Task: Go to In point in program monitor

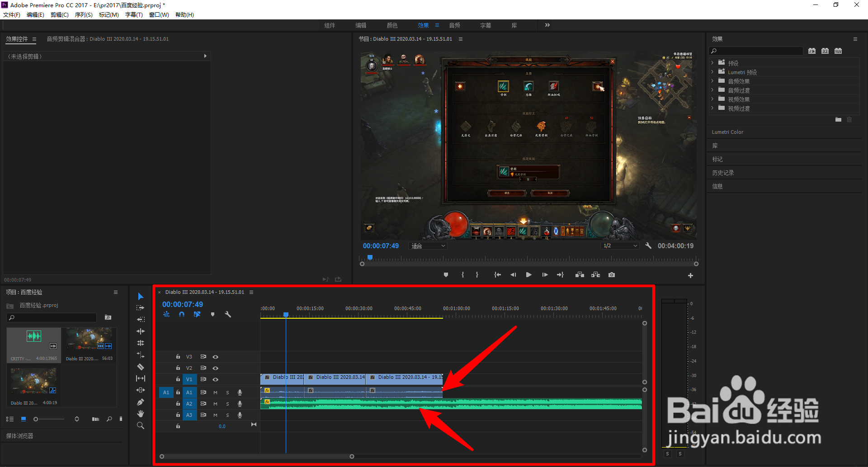Action: [497, 275]
